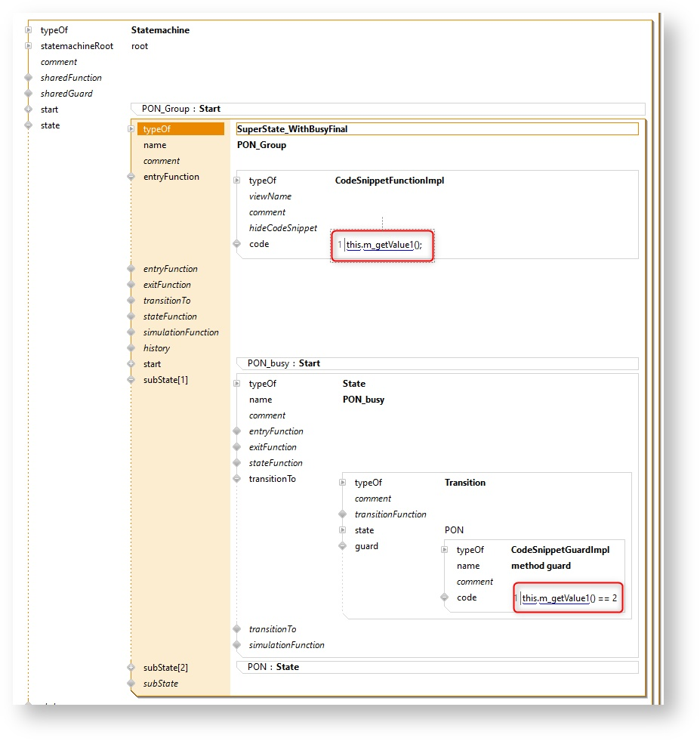Click diamond icon next to exitFunction under PON_Group
The image size is (700, 741).
(x=131, y=285)
